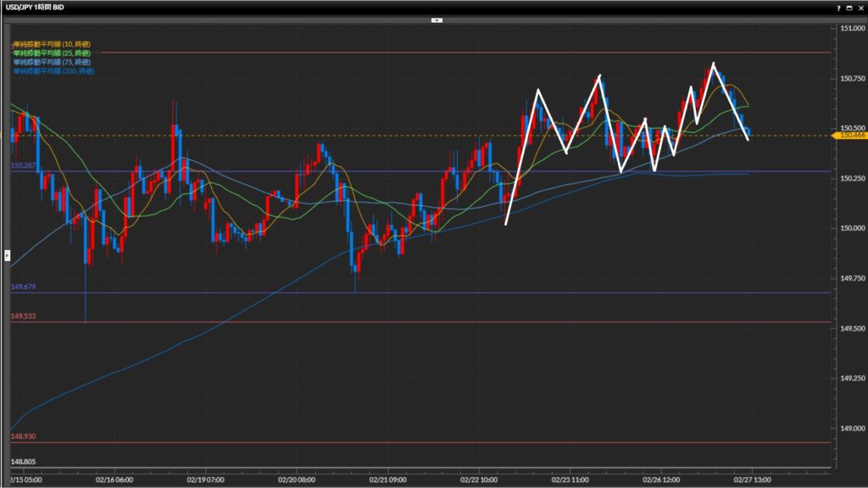Screen dimensions: 868x488
Task: Select the 149.533 red horizontal line label
Action: [x=22, y=316]
